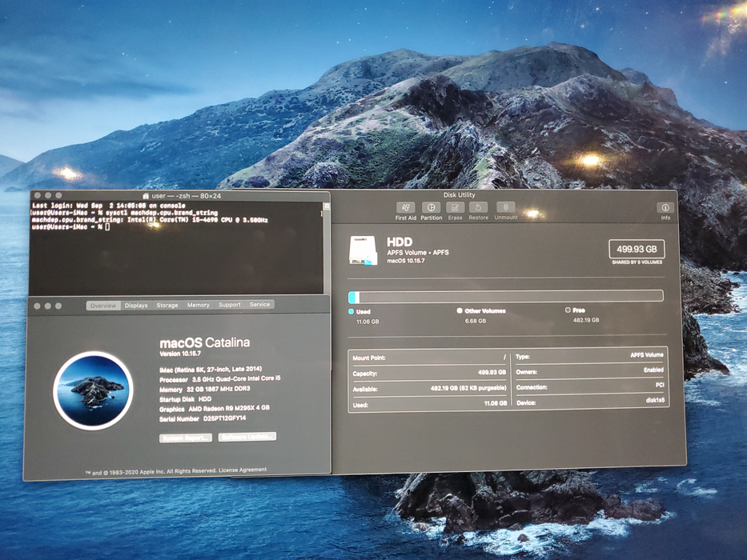Click the Device 'disk1s5' row
This screenshot has height=560, width=747.
click(590, 402)
